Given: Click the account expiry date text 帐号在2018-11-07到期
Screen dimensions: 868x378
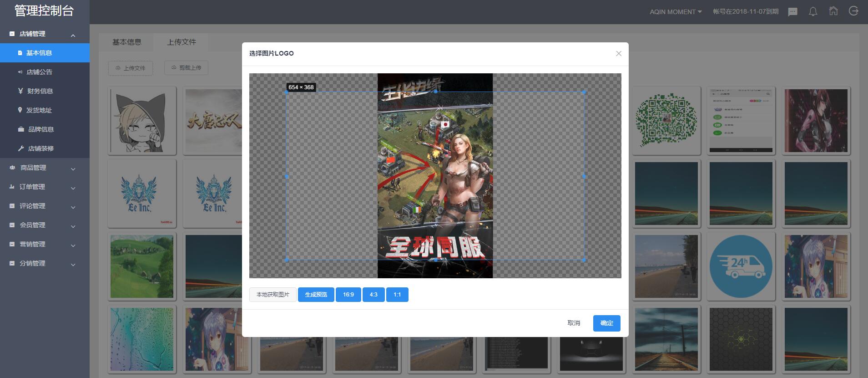Looking at the screenshot, I should [x=746, y=12].
